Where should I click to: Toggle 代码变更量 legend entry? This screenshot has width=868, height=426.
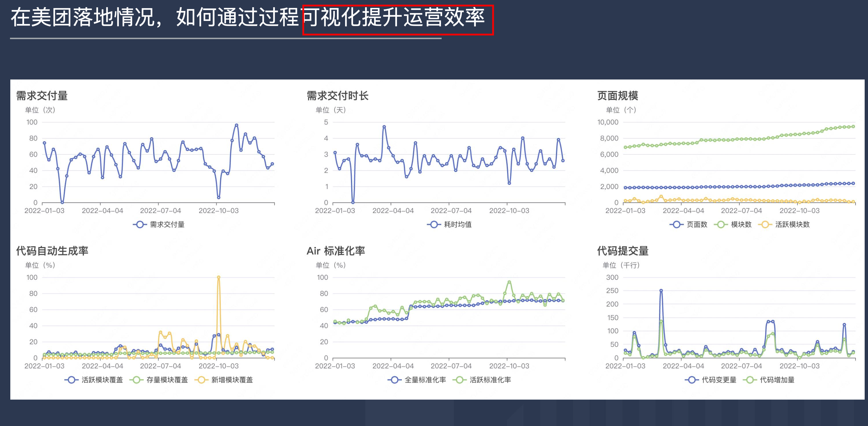pyautogui.click(x=711, y=380)
